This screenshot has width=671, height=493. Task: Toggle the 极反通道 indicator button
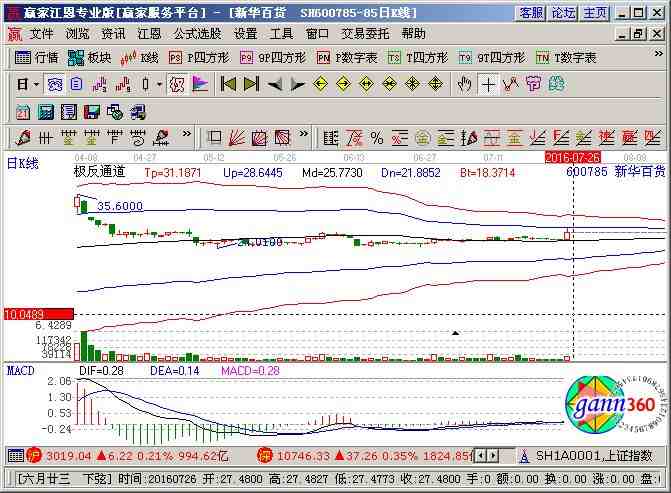tap(177, 84)
